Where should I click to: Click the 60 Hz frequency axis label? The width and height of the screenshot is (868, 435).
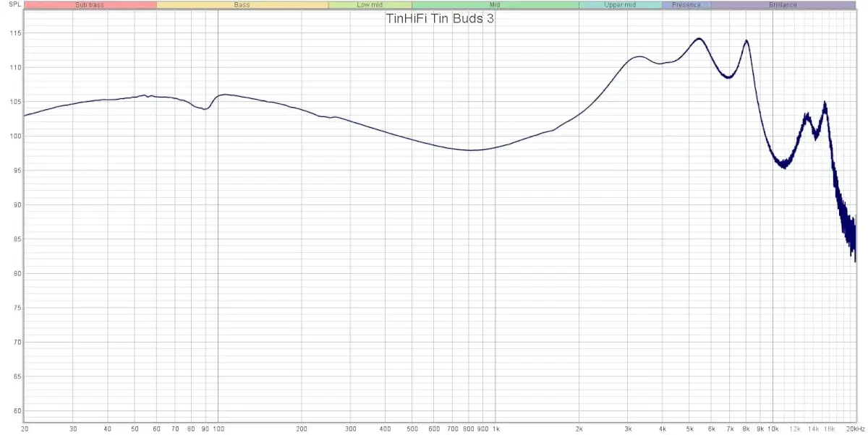tap(156, 428)
